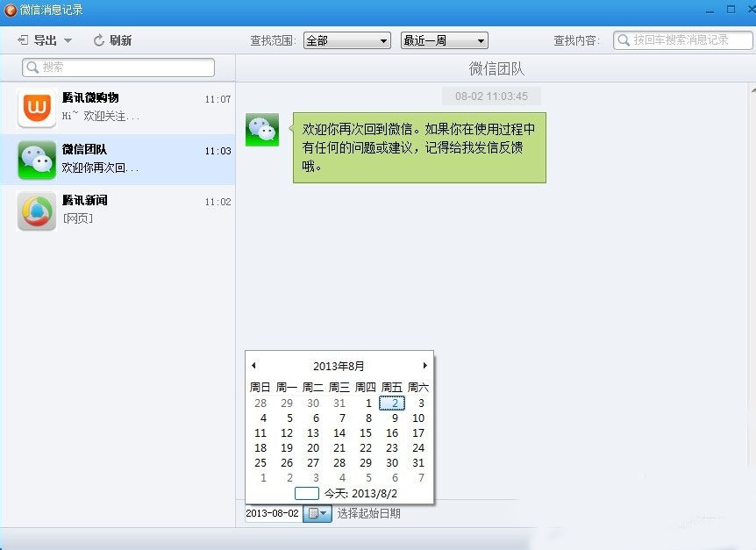The image size is (756, 550).
Task: Click the magnifier icon in content search
Action: (624, 40)
